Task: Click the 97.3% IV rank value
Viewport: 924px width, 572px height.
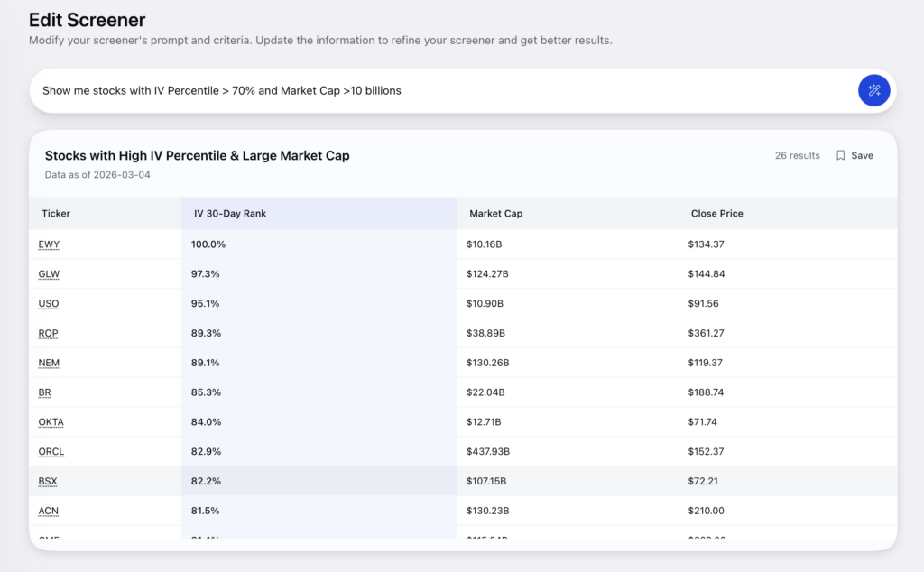Action: 205,274
